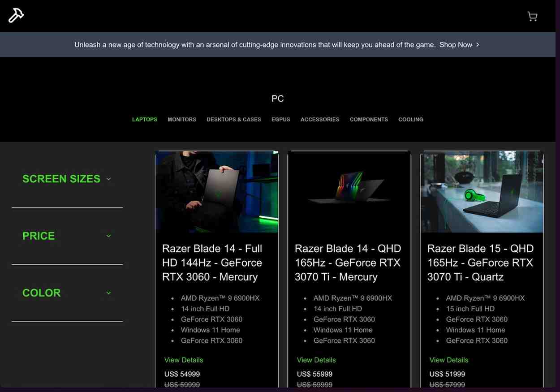Image resolution: width=560 pixels, height=392 pixels.
Task: Open the Razer Blade 15 Quartz product image
Action: coord(482,192)
